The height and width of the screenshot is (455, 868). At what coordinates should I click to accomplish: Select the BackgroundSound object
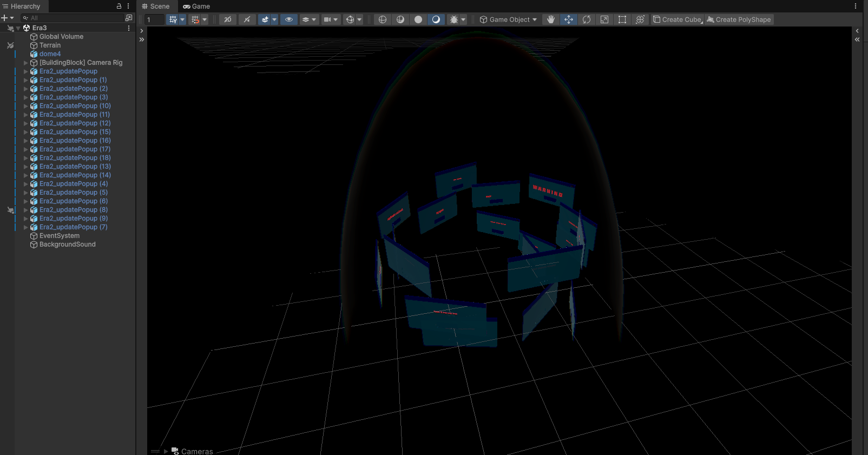tap(67, 245)
